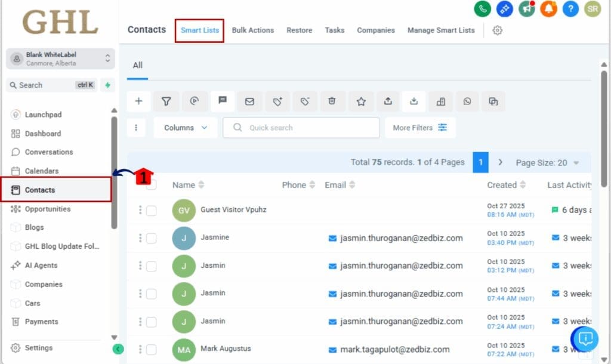Open the Blank WhiteLabel account switcher
The height and width of the screenshot is (364, 611).
pyautogui.click(x=60, y=58)
